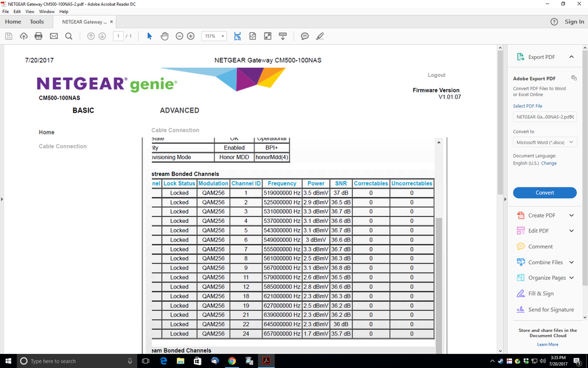The image size is (588, 368).
Task: Expand the Create PDF options chevron
Action: click(x=572, y=215)
